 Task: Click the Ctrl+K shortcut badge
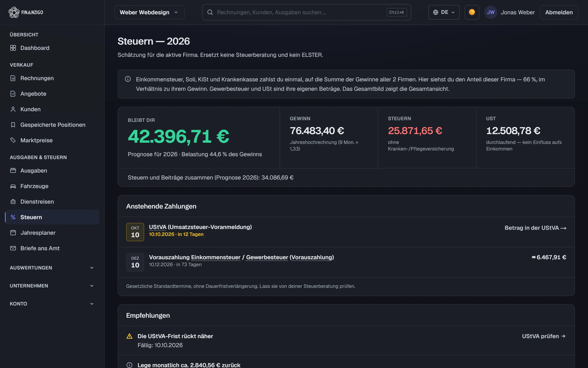click(396, 12)
